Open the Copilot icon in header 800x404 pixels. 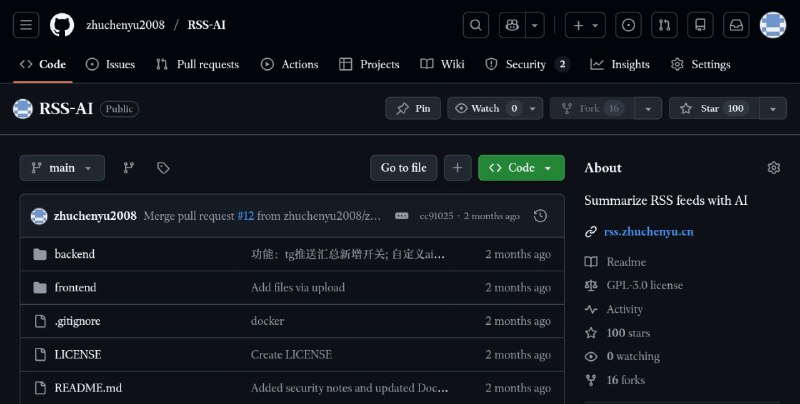point(513,25)
